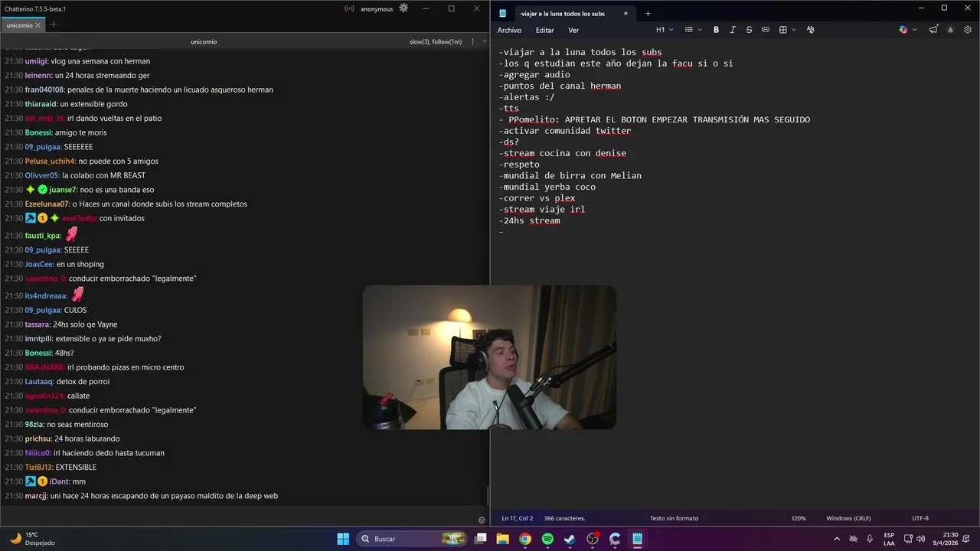Apply strikethrough formatting in Notepad
Viewport: 980px width, 551px height.
[x=749, y=30]
